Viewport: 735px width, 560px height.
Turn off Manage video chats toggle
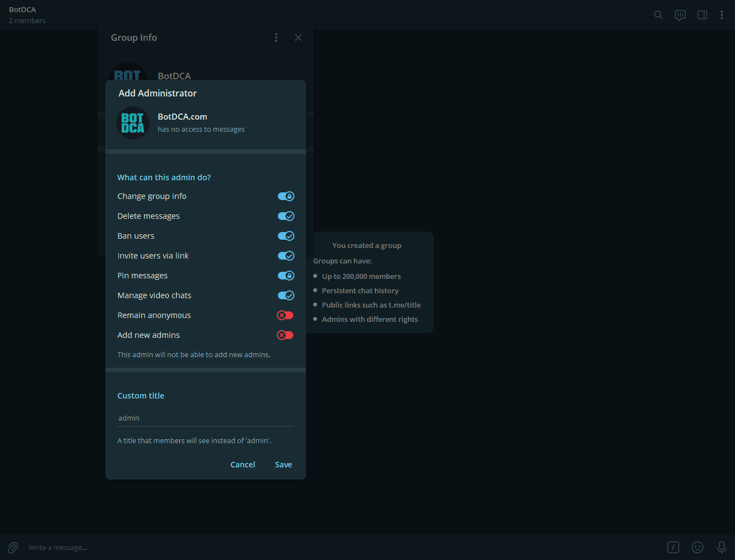point(286,295)
